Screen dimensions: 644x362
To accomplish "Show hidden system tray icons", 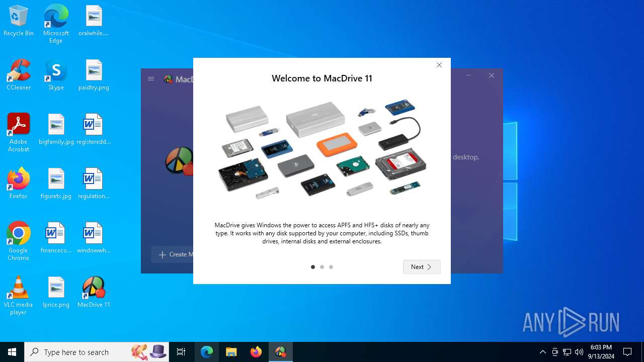I will [x=542, y=352].
